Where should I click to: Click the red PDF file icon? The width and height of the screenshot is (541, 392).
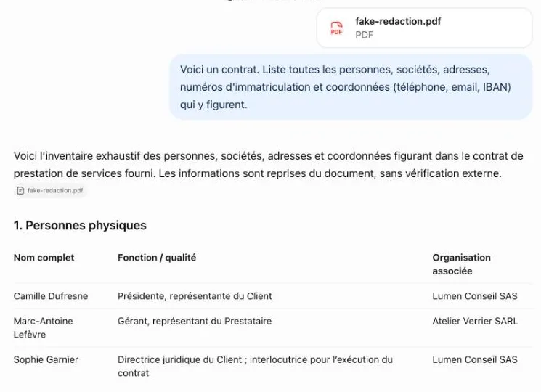[336, 28]
